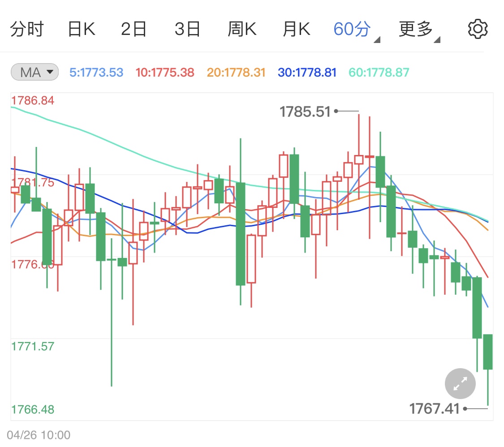Tap the expand fullscreen chart button
This screenshot has width=504, height=447.
point(460,383)
